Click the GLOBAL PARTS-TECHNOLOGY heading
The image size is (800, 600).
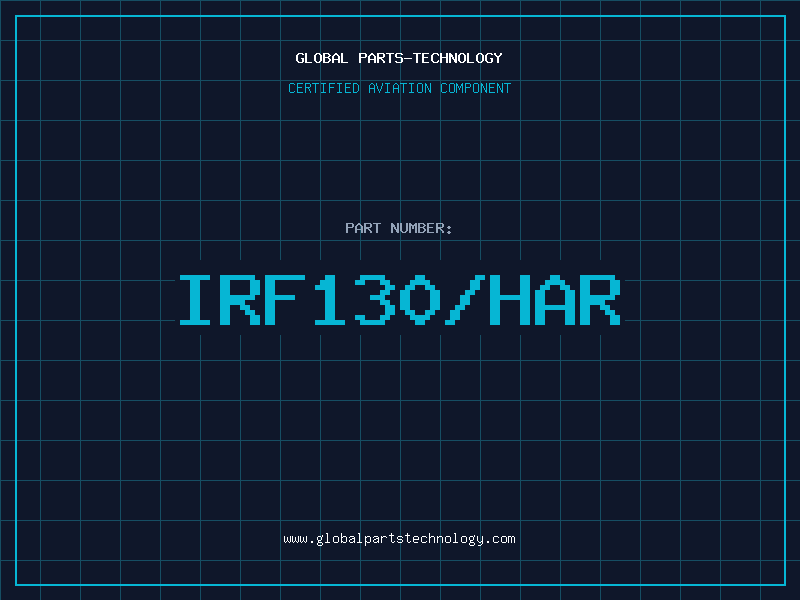pos(399,58)
